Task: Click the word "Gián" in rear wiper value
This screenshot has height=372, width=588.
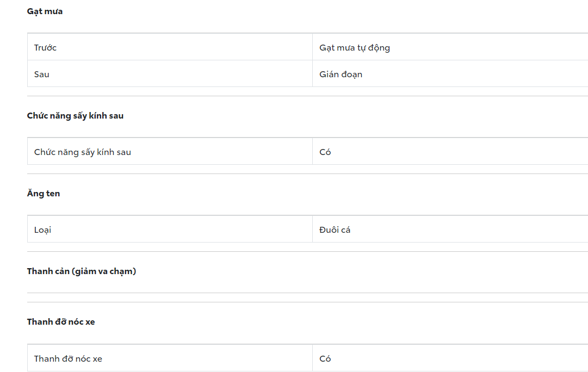Action: [329, 75]
